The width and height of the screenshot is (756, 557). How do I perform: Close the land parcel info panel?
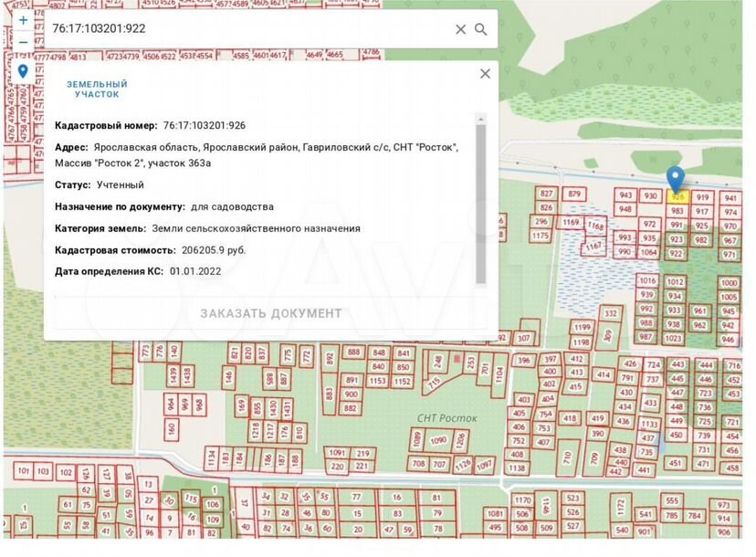485,74
